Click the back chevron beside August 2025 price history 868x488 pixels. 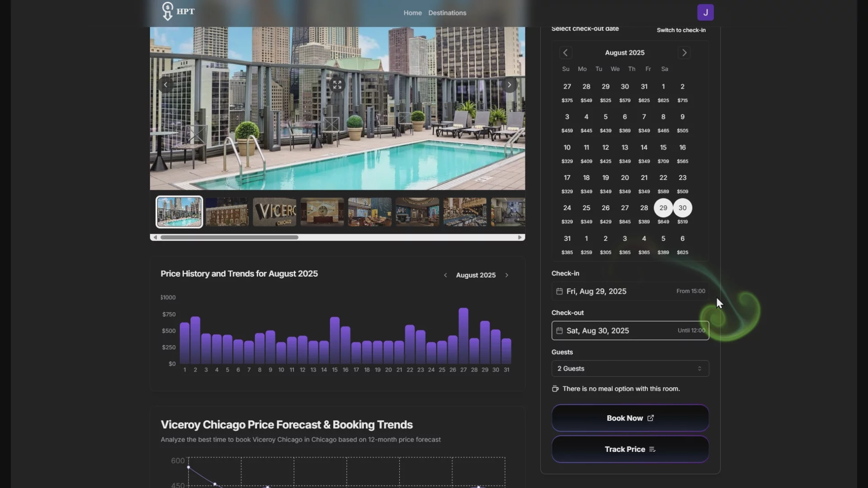[x=445, y=275]
